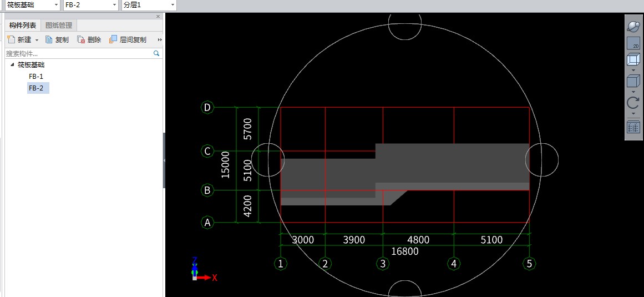Open dropdown arrow below solid cube icon
The image size is (644, 297).
pyautogui.click(x=633, y=91)
